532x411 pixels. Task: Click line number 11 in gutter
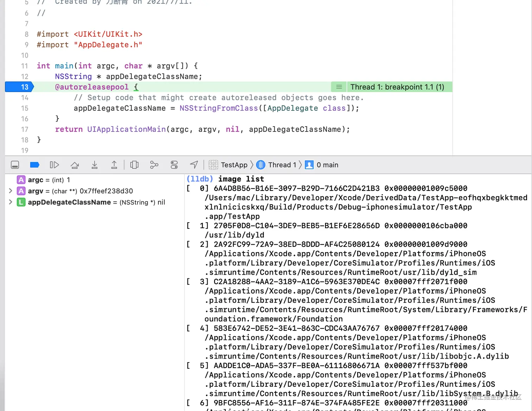[x=24, y=66]
